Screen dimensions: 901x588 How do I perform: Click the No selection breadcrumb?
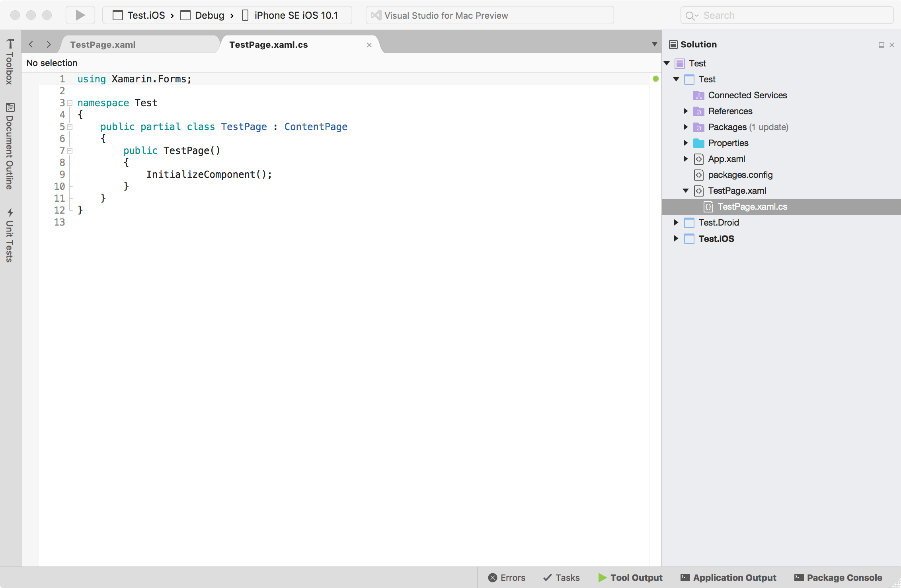coord(52,63)
